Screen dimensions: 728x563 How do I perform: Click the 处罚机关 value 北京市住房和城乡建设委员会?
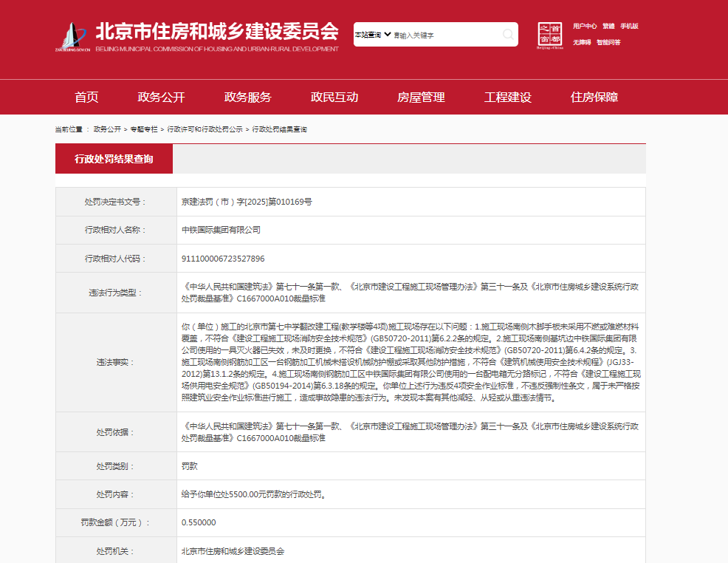233,551
